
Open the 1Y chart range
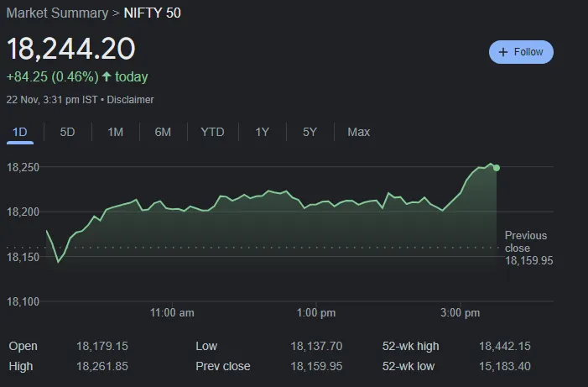coord(263,132)
